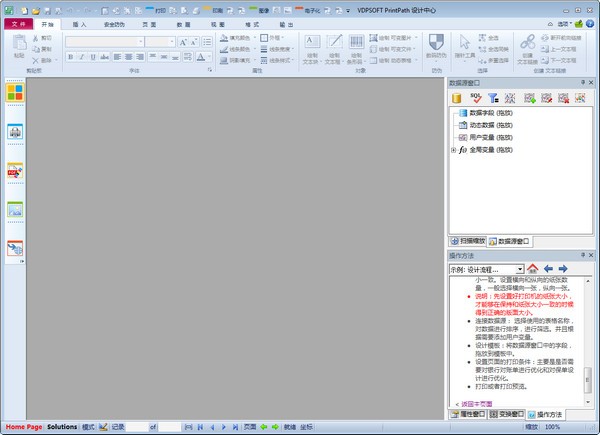The height and width of the screenshot is (435, 600).
Task: Click the red home icon in operation method panel
Action: (x=533, y=269)
